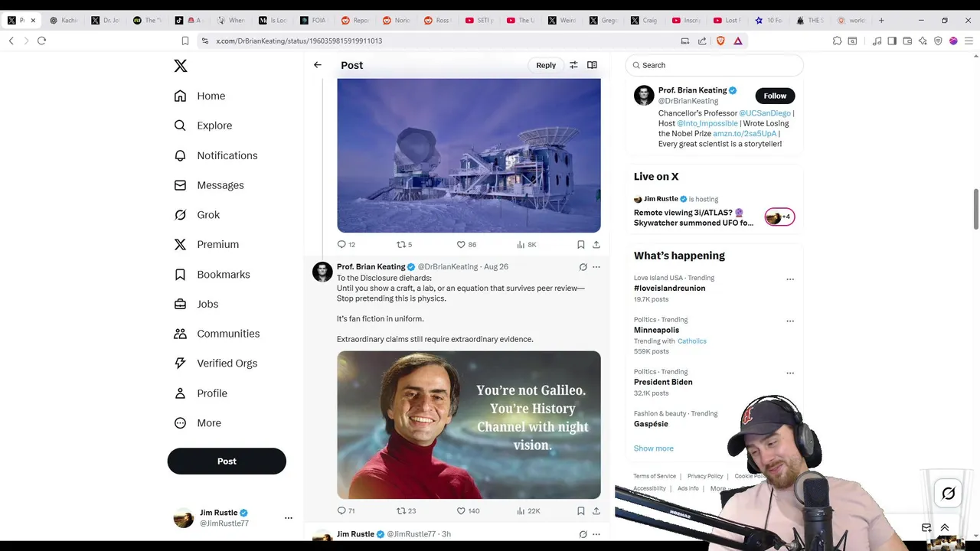Open the @UCSanDiego link
The image size is (980, 551).
[764, 113]
